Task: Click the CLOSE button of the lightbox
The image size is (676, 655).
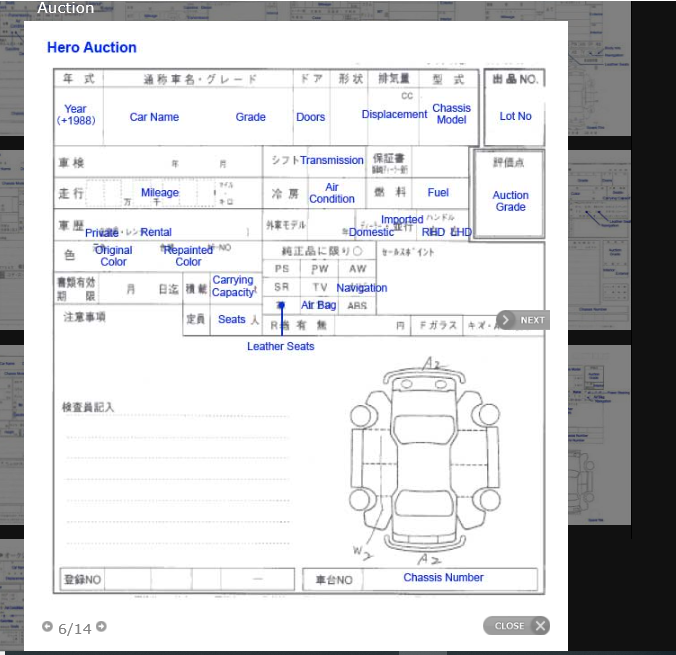Action: pyautogui.click(x=516, y=625)
